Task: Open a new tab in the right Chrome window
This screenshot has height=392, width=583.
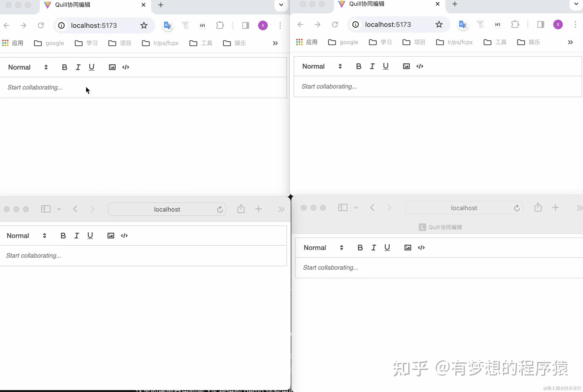Action: coord(454,4)
